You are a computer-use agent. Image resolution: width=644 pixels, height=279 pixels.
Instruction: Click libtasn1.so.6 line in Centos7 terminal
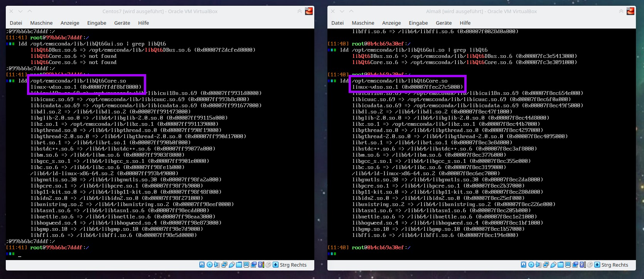(120, 210)
